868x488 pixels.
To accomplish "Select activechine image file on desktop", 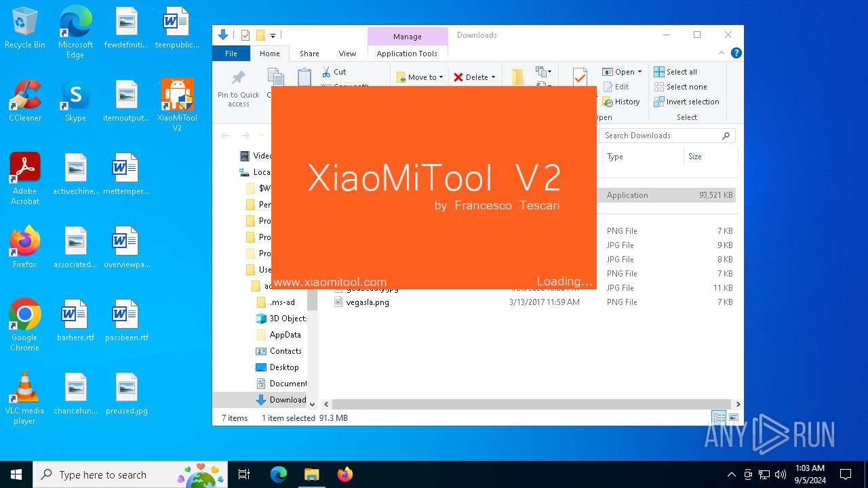I will pos(76,174).
